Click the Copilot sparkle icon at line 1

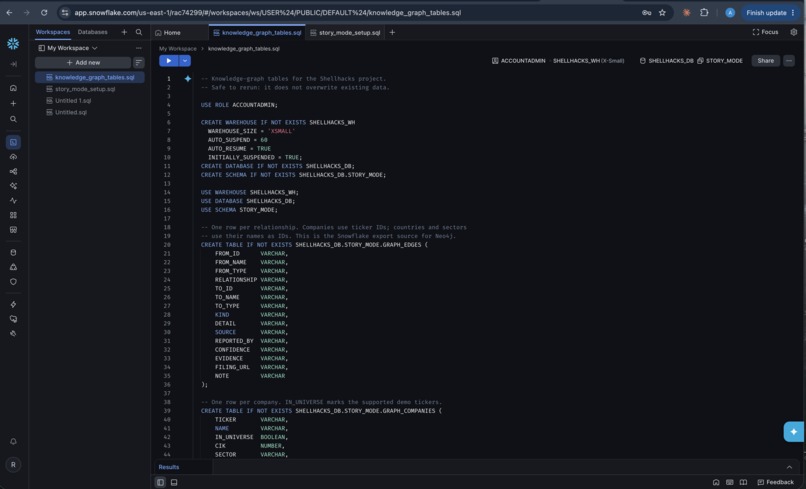click(x=188, y=79)
